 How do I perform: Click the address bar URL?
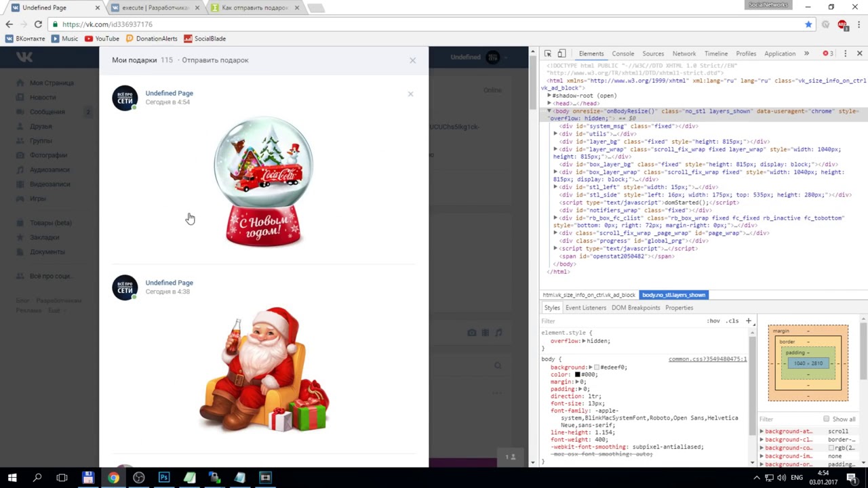pyautogui.click(x=107, y=24)
